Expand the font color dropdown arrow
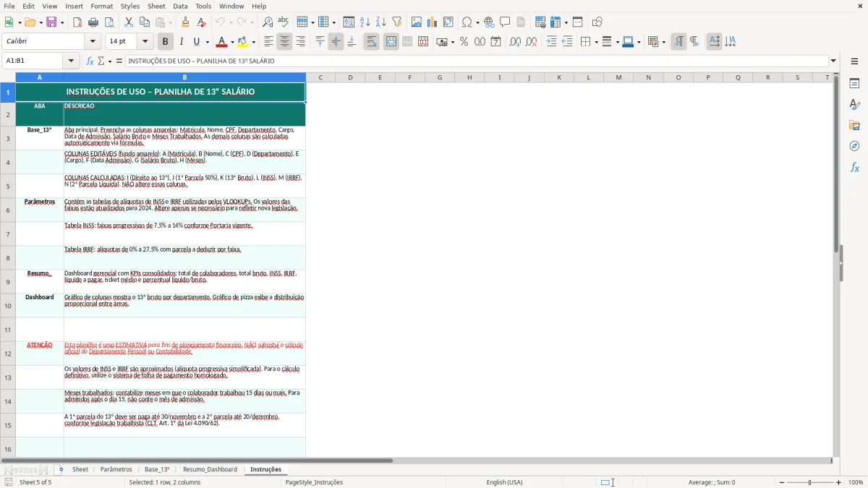Viewport: 868px width, 488px height. [232, 42]
